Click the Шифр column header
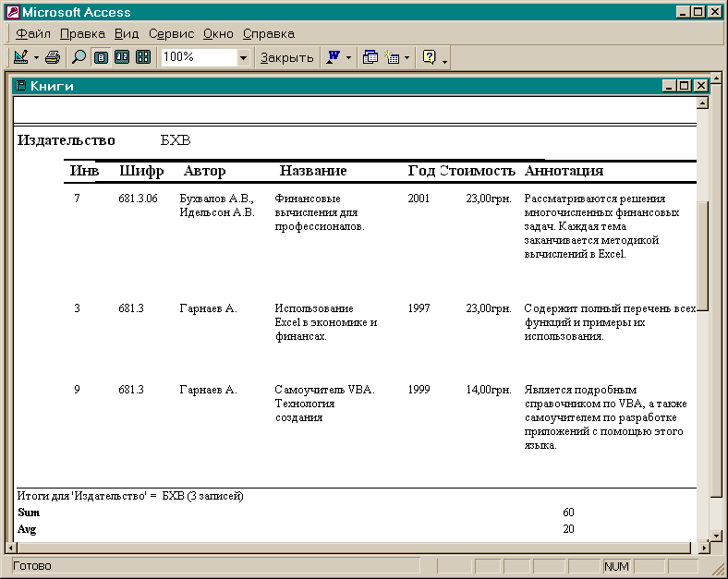Viewport: 728px width, 579px height. tap(141, 171)
